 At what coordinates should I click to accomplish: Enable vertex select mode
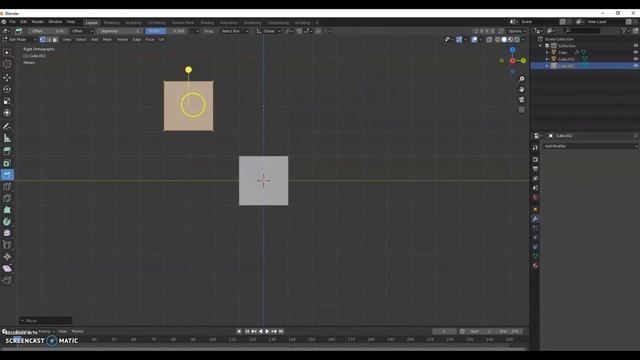[42, 40]
